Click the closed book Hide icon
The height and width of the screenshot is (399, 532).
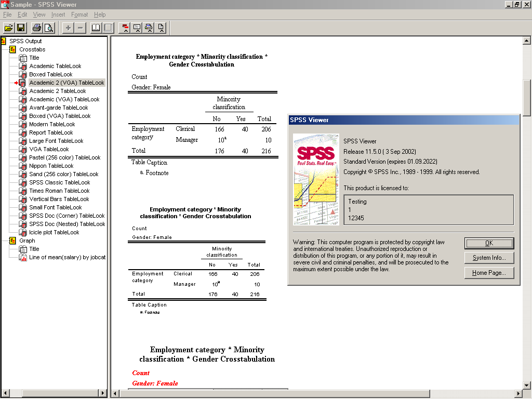[108, 28]
